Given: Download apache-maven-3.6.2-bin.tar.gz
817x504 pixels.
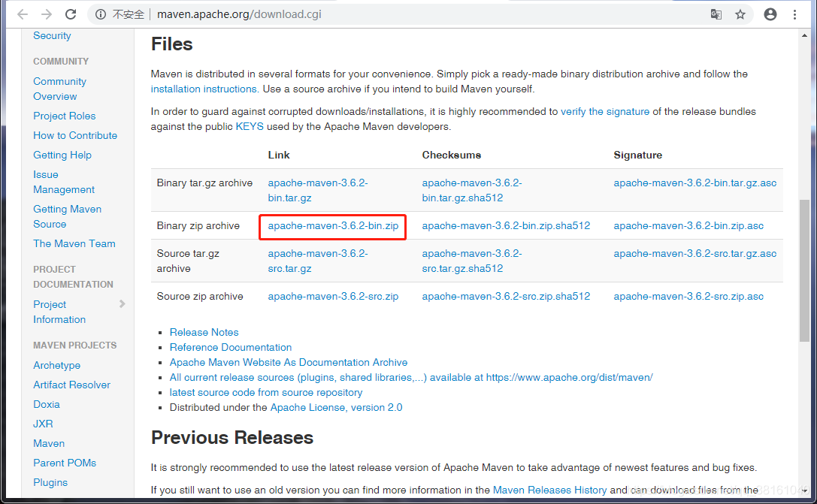Looking at the screenshot, I should [318, 191].
